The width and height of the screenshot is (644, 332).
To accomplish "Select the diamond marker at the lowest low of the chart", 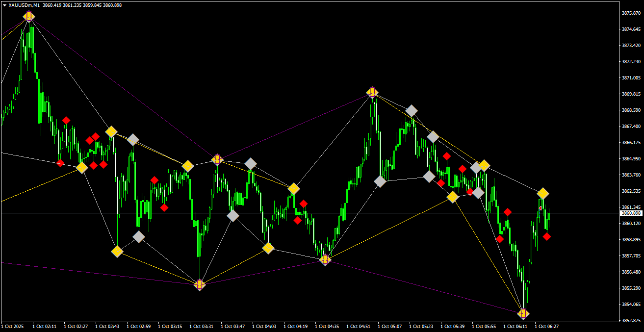I will pos(523,314).
